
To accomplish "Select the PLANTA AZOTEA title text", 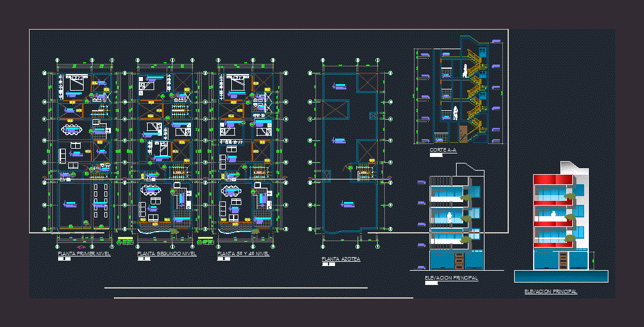I will (340, 259).
